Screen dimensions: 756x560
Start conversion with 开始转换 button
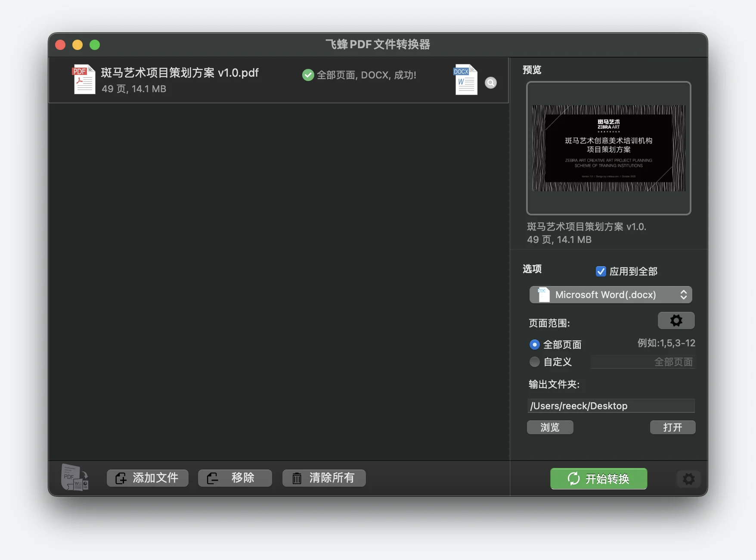(598, 479)
